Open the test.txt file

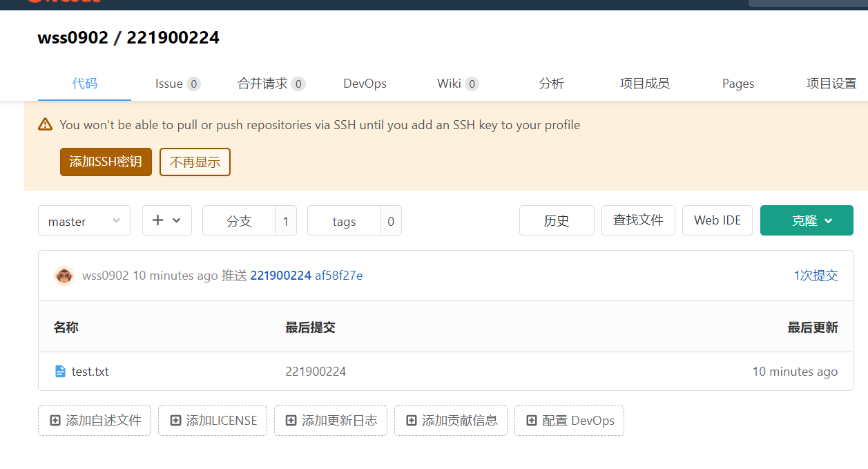pyautogui.click(x=90, y=372)
